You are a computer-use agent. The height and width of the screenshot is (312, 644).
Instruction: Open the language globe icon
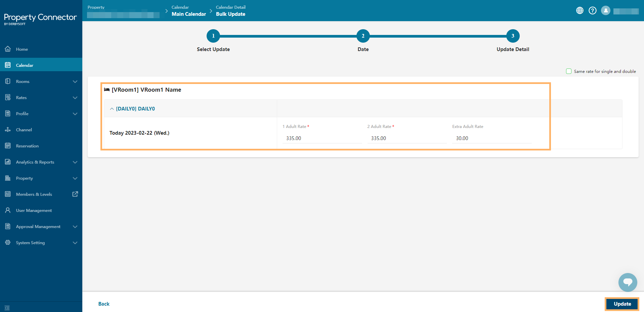coord(580,10)
